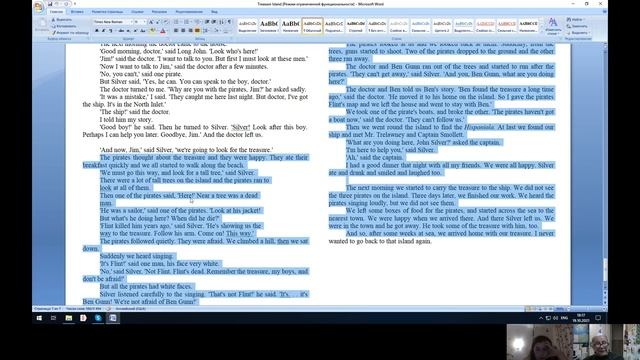Toggle Align Text Left
This screenshot has height=360, width=640.
[176, 31]
